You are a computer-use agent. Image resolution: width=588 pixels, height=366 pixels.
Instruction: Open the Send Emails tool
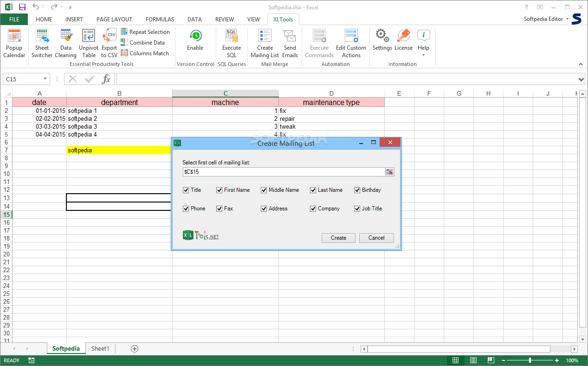[290, 43]
